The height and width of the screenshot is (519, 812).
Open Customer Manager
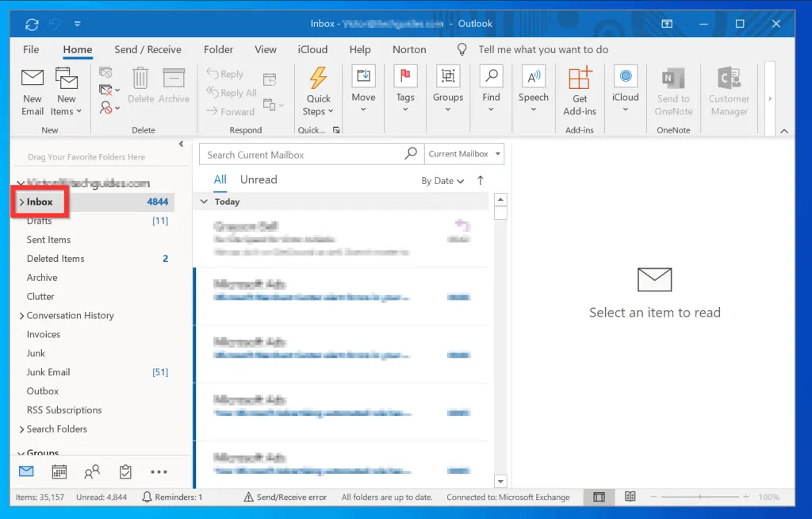pyautogui.click(x=729, y=90)
